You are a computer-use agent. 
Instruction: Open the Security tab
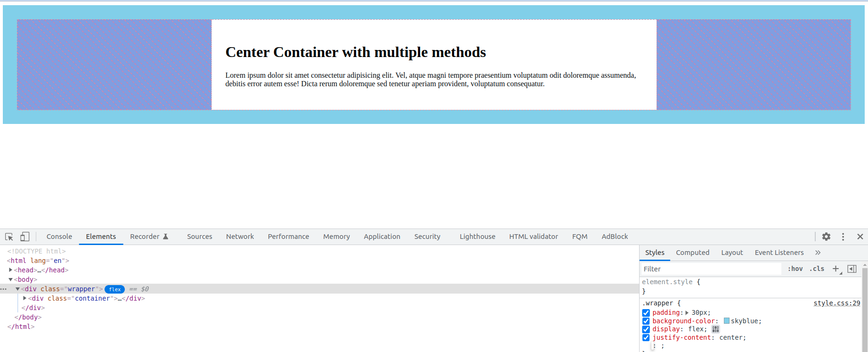[427, 237]
